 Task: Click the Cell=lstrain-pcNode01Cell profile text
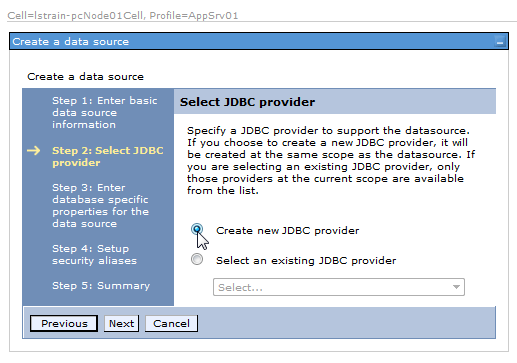pyautogui.click(x=123, y=15)
